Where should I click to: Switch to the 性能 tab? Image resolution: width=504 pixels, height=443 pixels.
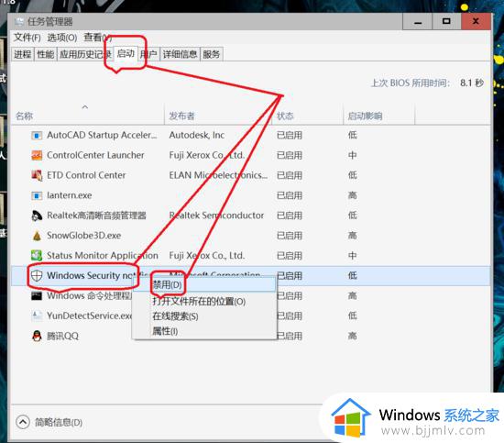[45, 54]
